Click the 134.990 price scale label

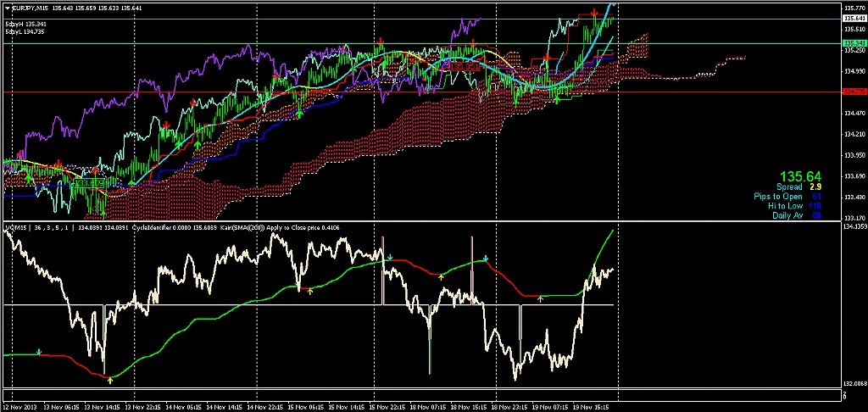tap(854, 71)
